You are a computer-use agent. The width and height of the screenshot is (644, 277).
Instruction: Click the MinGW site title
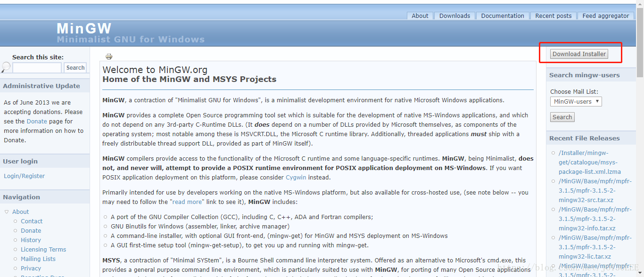[x=84, y=28]
